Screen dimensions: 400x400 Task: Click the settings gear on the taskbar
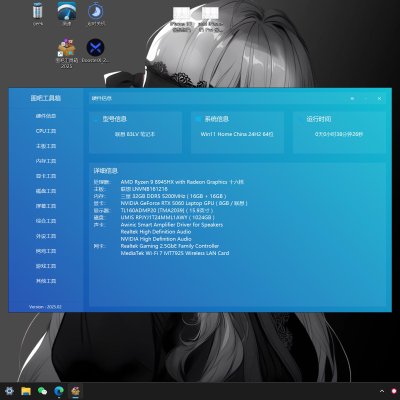[x=9, y=391]
